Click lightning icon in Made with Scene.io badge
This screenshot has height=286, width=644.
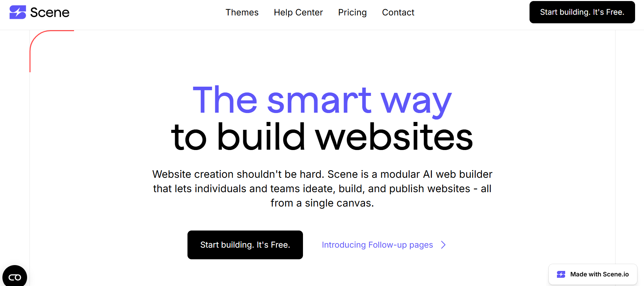(561, 274)
